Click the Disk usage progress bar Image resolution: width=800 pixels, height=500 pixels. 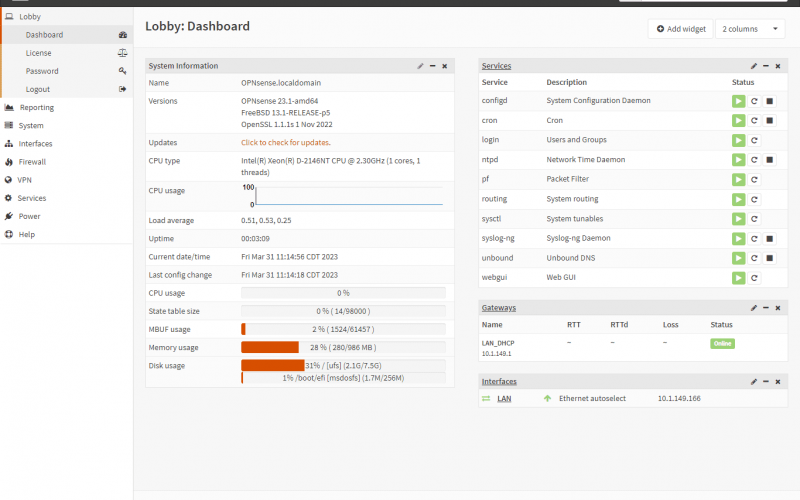343,366
